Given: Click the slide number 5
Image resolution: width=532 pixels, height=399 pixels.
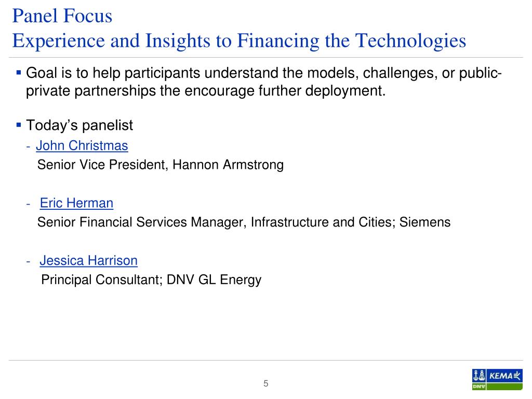Looking at the screenshot, I should [265, 383].
